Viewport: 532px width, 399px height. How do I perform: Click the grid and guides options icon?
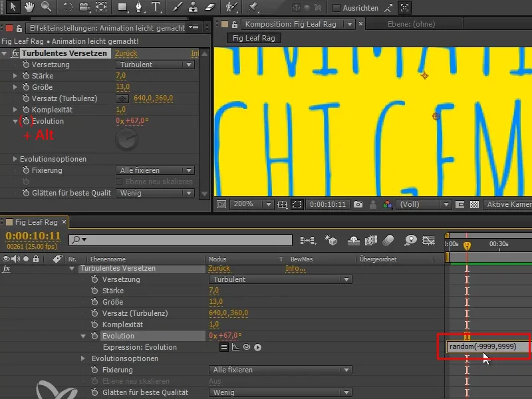(282, 205)
